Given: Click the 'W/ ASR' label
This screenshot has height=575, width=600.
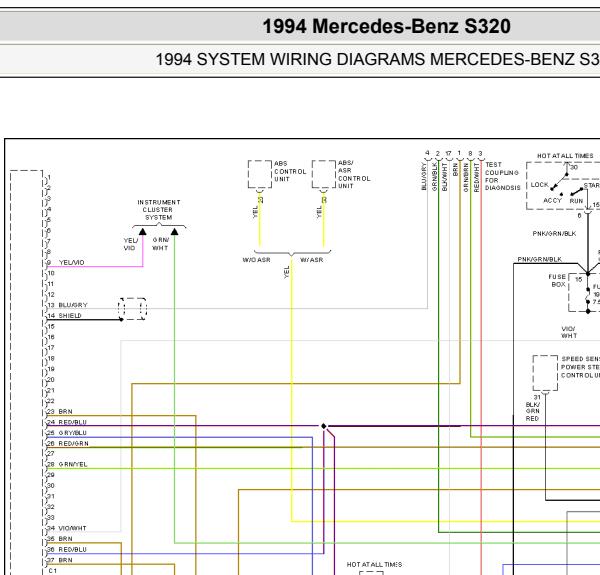Looking at the screenshot, I should [x=311, y=260].
